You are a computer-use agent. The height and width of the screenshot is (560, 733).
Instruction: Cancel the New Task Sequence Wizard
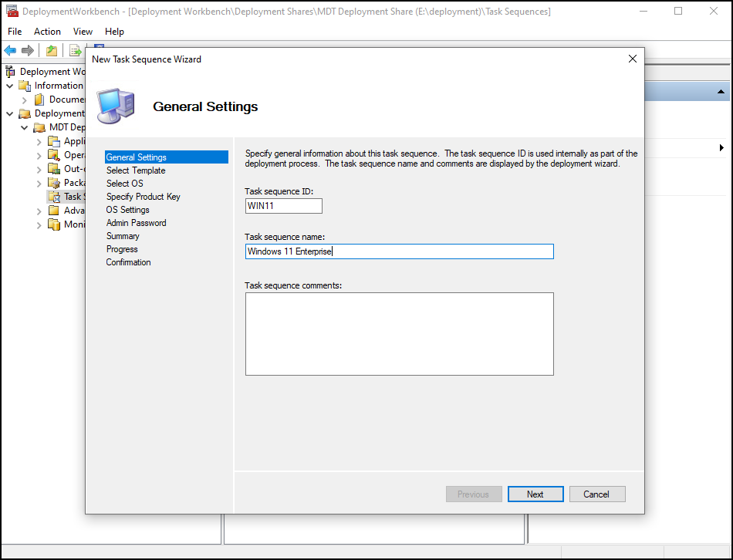(x=596, y=494)
